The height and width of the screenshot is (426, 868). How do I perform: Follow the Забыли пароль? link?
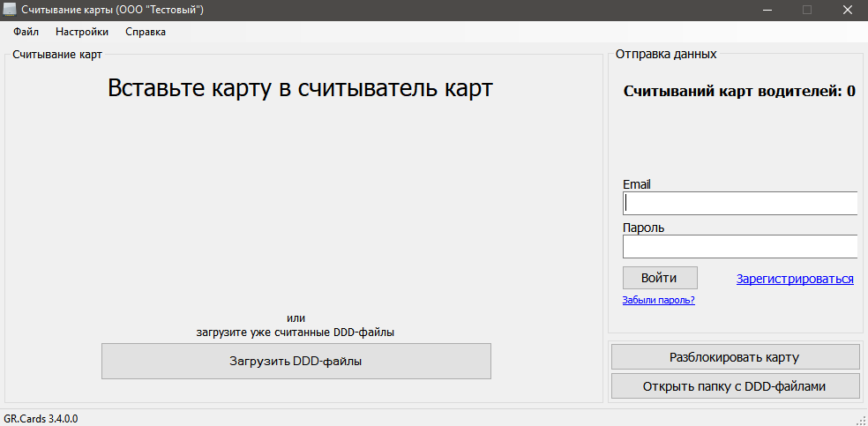(x=659, y=301)
